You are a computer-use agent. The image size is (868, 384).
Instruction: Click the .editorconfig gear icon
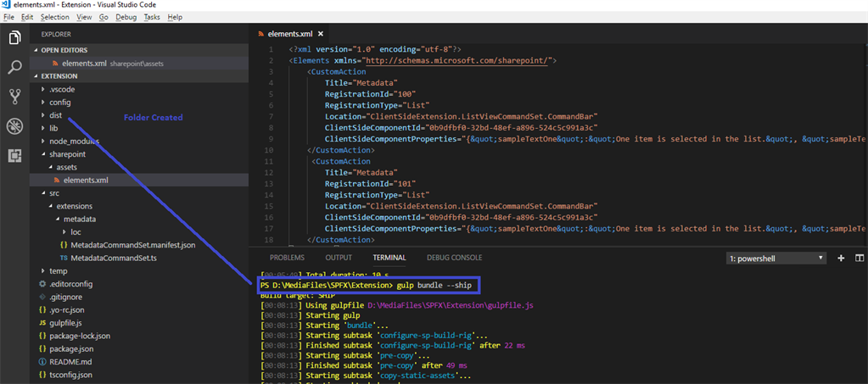click(x=42, y=285)
